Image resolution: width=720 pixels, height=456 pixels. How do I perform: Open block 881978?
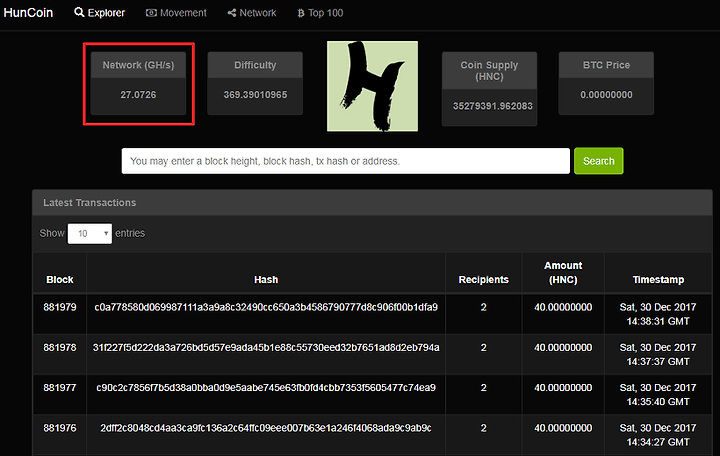pos(60,348)
